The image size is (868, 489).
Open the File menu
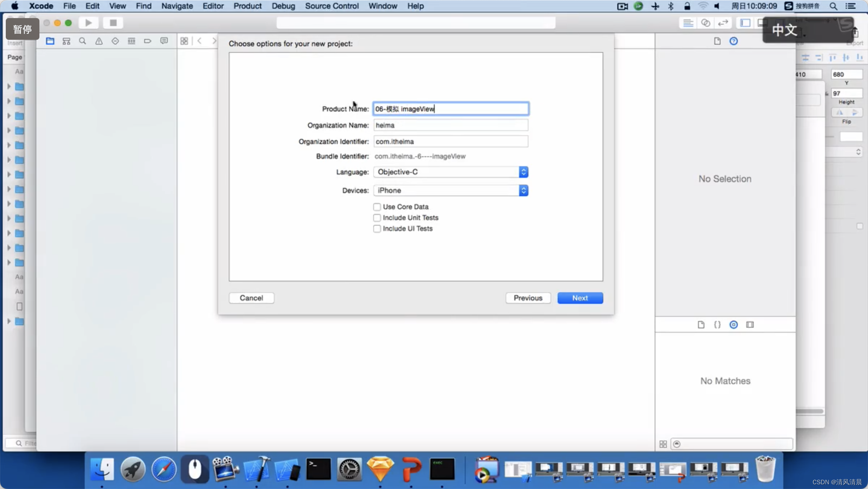coord(69,6)
